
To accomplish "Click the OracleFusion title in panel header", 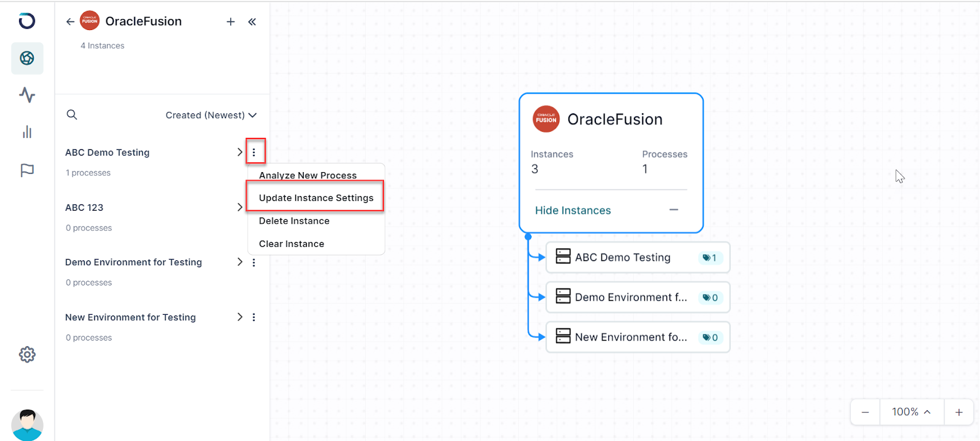I will point(143,21).
